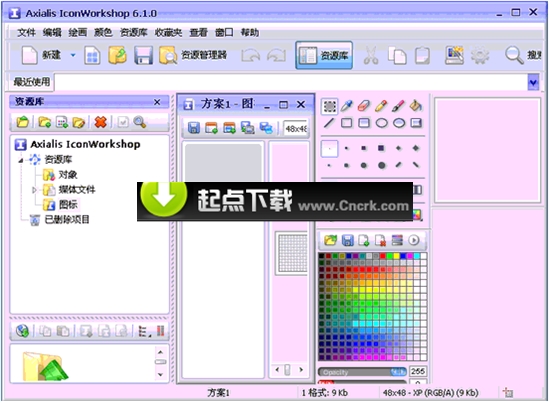Image resolution: width=550 pixels, height=403 pixels.
Task: Open the 查看 menu
Action: coord(199,33)
